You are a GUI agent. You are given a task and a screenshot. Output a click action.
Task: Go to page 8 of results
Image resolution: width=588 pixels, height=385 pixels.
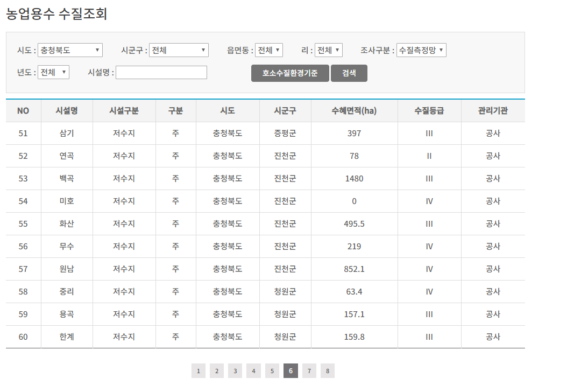point(328,371)
